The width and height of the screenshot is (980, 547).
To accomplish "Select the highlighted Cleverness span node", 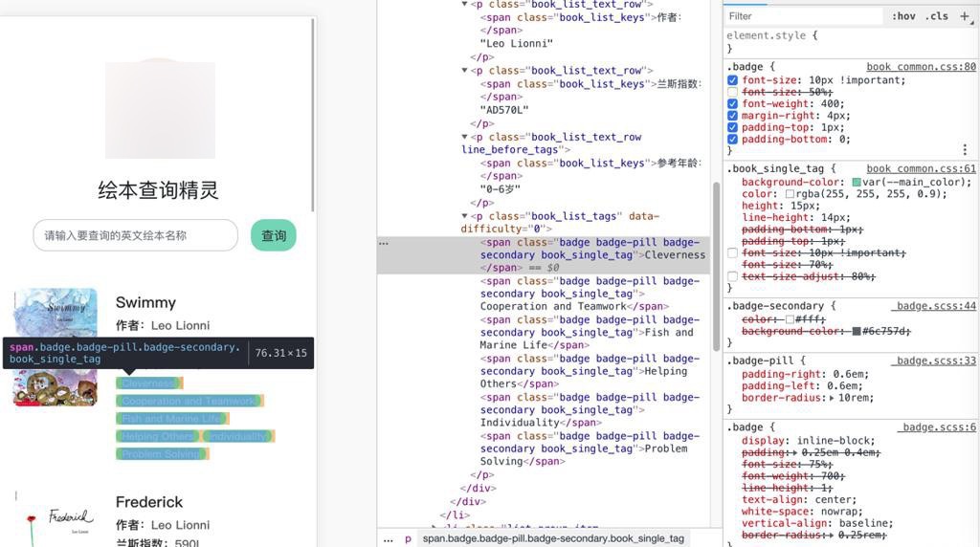I will click(544, 255).
